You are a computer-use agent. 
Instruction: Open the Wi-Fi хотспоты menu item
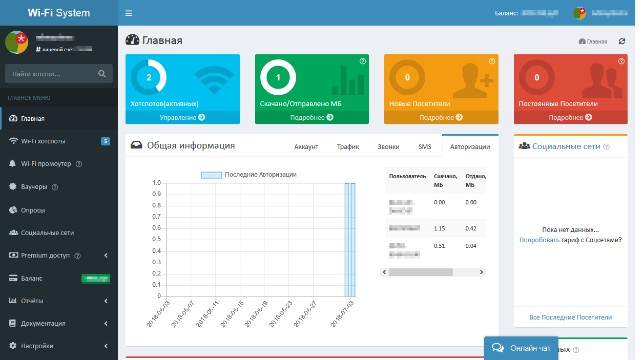pos(59,141)
